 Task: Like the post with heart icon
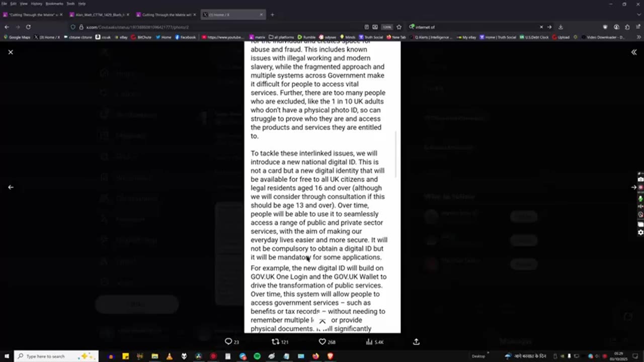(323, 341)
